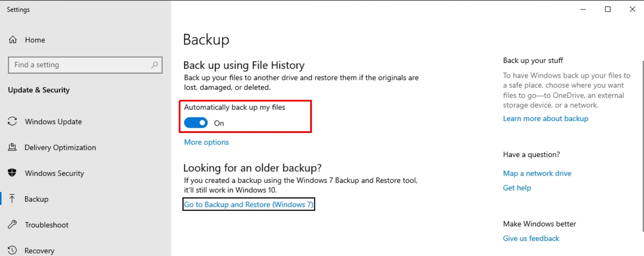Click the Troubleshoot wrench icon

pos(12,225)
